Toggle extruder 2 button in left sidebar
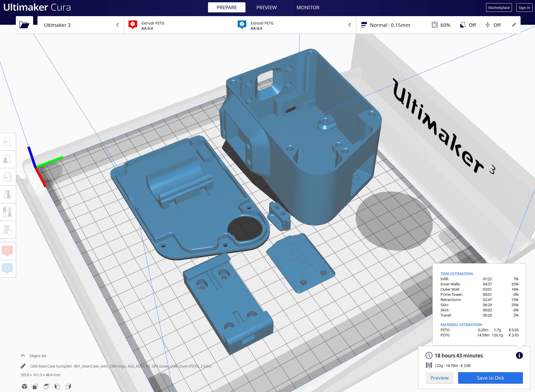 pyautogui.click(x=7, y=268)
